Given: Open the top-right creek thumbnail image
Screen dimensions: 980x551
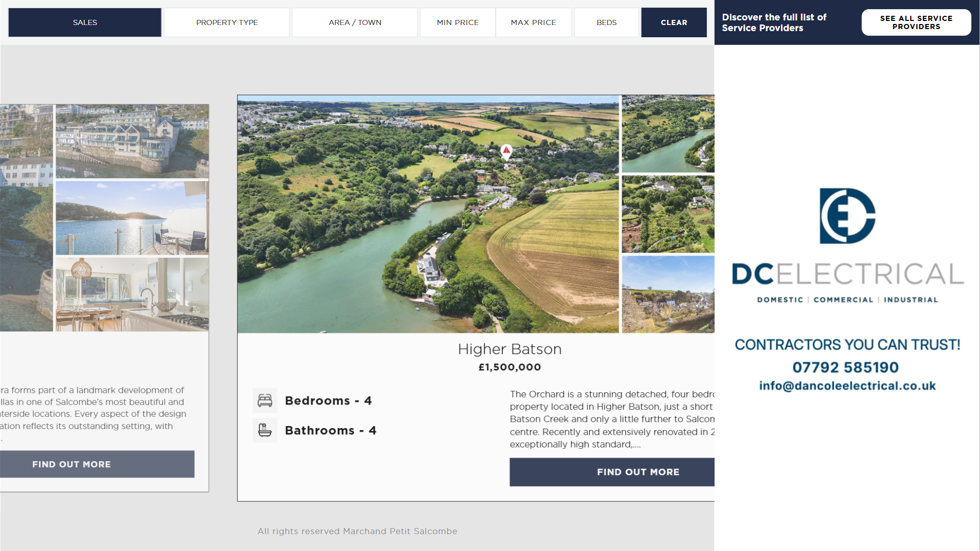Looking at the screenshot, I should pos(668,134).
